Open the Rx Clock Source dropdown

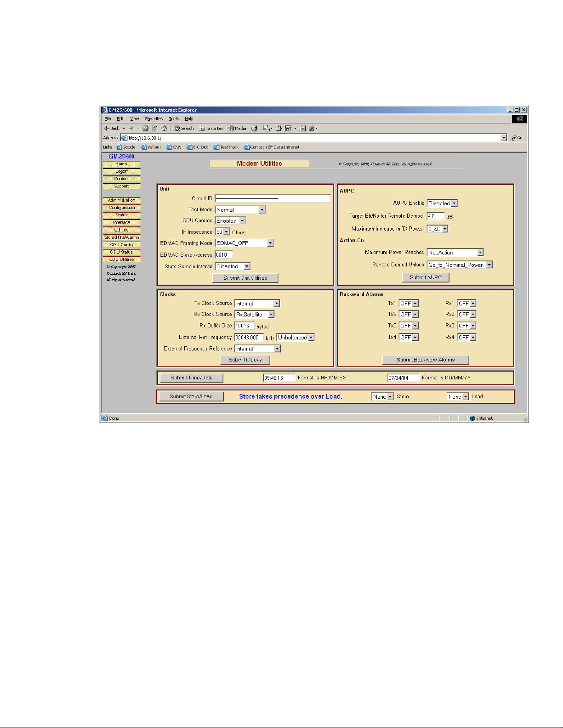point(254,315)
